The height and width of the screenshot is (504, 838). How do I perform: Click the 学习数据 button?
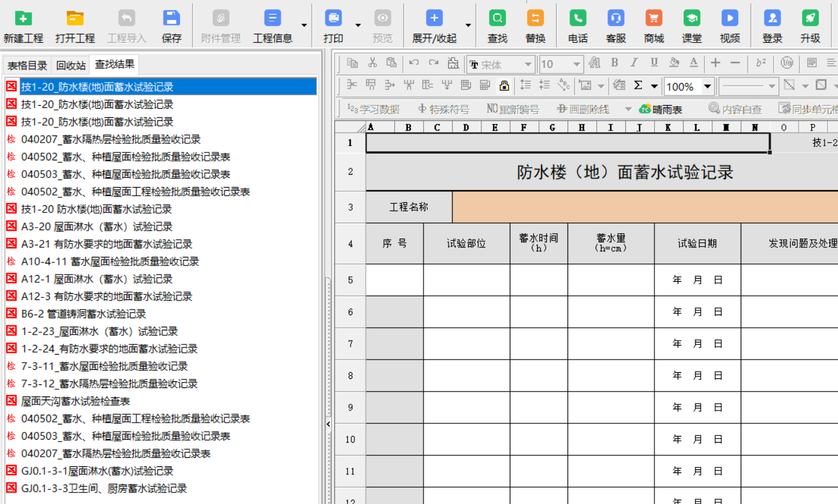373,109
